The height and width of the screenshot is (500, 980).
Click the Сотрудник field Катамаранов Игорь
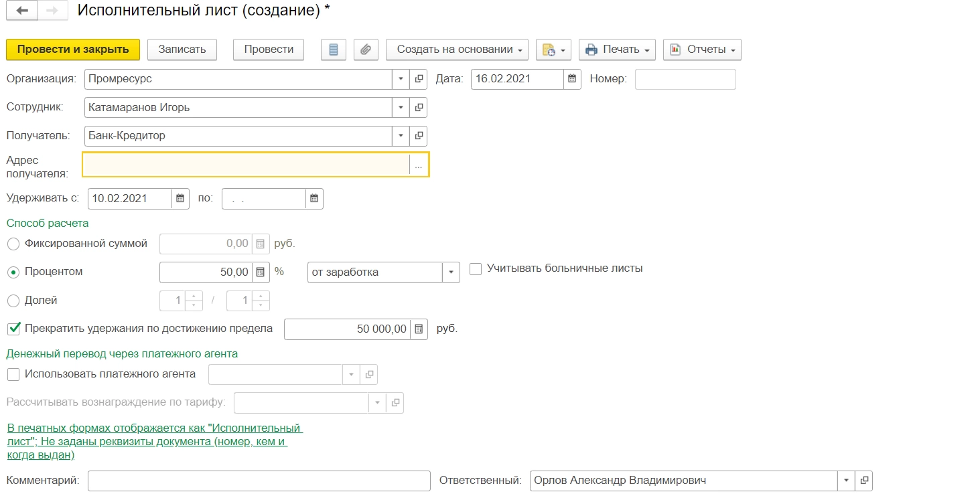click(x=238, y=107)
